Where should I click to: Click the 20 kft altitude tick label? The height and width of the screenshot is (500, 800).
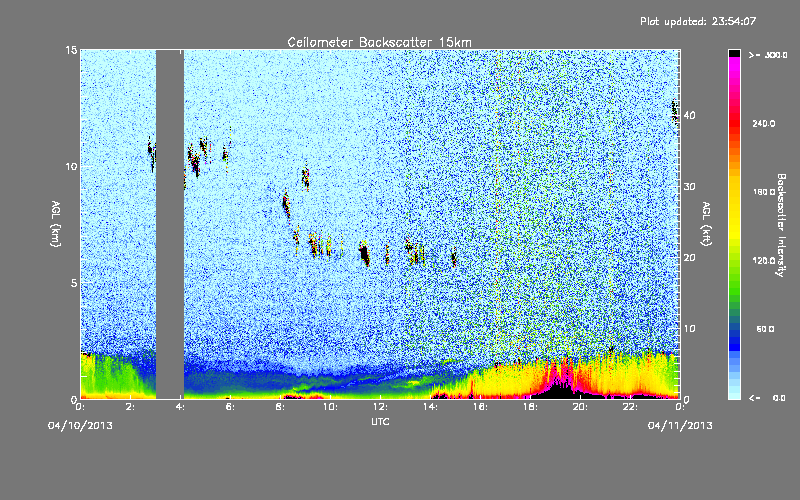689,258
